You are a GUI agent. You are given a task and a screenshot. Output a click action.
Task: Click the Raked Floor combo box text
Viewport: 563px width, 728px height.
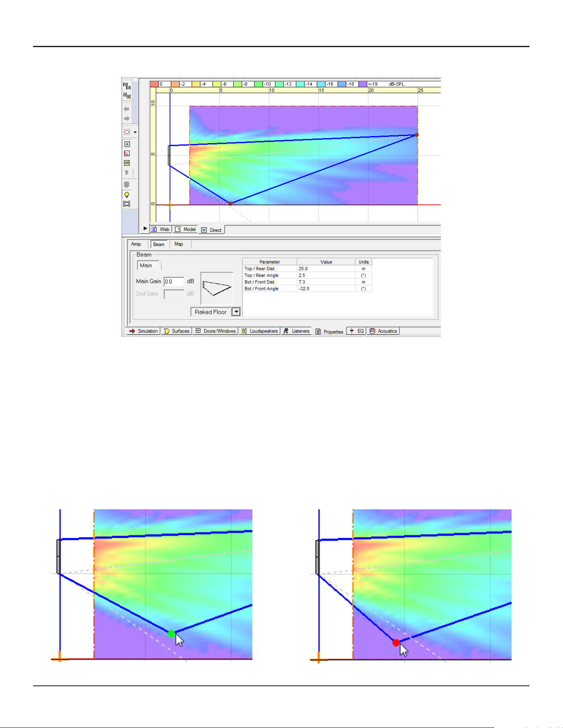[x=211, y=312]
